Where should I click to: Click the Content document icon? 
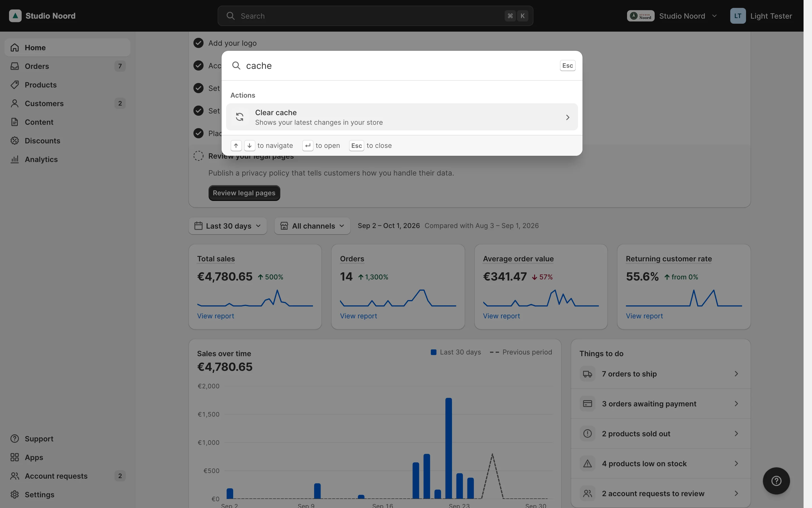15,122
